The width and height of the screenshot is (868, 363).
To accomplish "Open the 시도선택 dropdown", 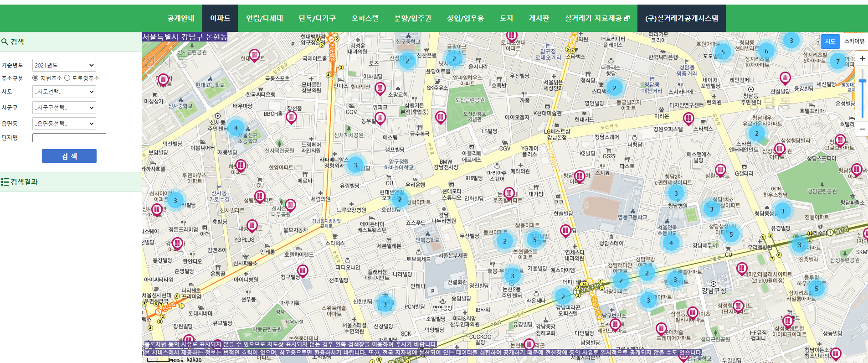I will (x=64, y=92).
